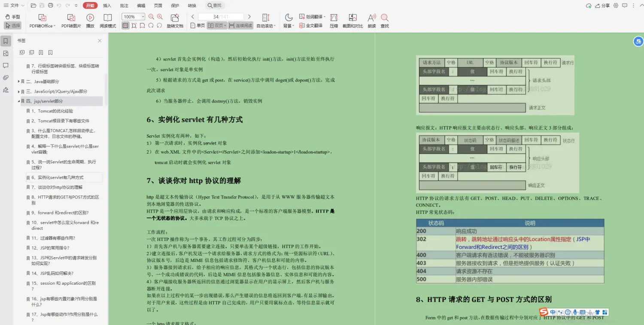Switch to the 页面 tab
644x325 pixels.
tap(158, 6)
